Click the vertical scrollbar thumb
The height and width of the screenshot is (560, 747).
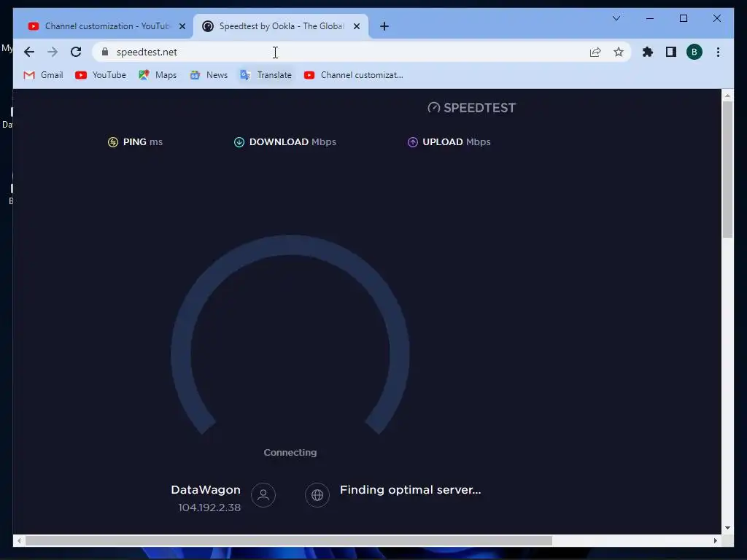(727, 169)
